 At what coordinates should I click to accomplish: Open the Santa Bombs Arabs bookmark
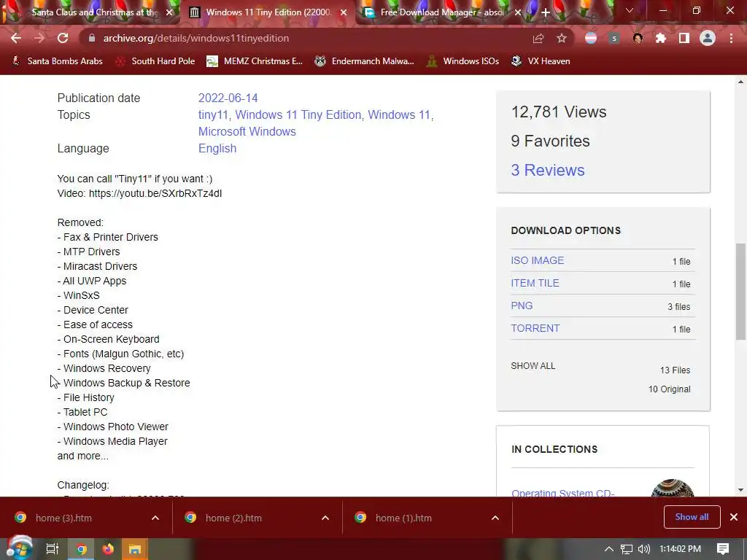click(x=57, y=61)
